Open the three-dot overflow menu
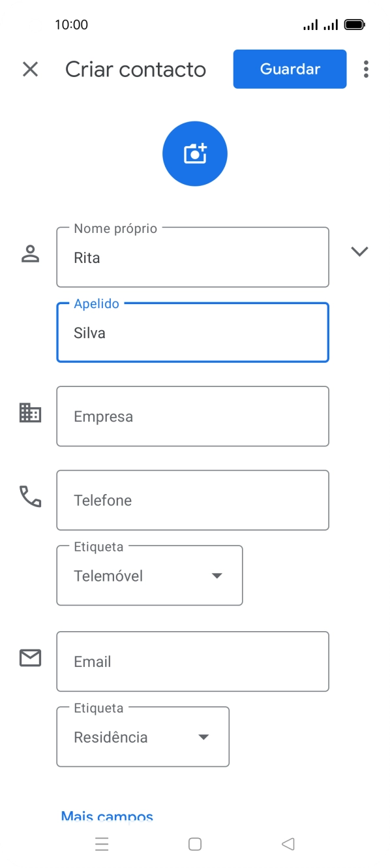 pos(366,69)
